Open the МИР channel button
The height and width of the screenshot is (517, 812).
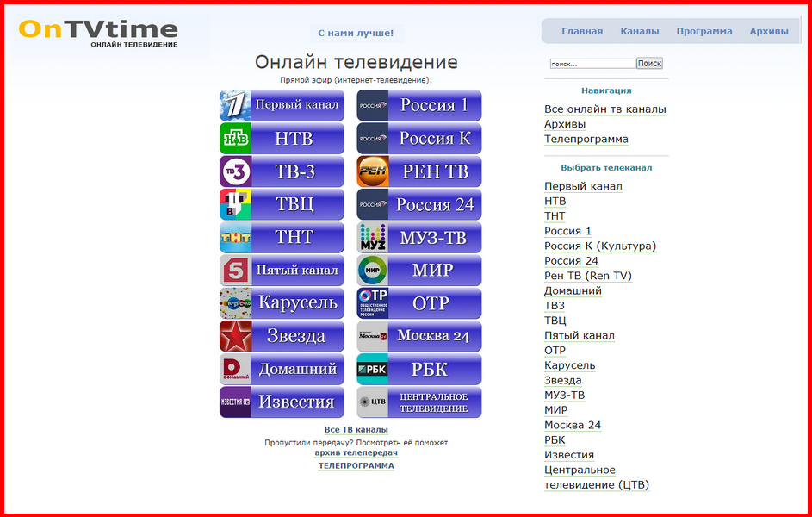pos(419,271)
